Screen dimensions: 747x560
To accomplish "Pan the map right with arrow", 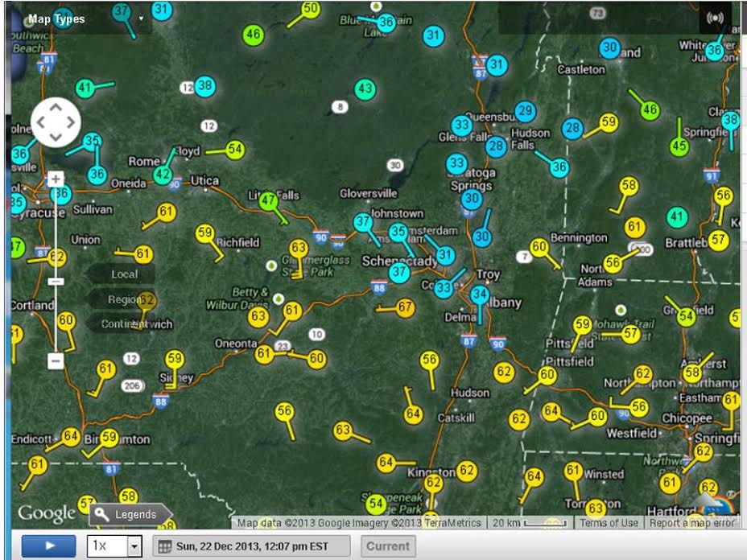I will click(x=71, y=122).
